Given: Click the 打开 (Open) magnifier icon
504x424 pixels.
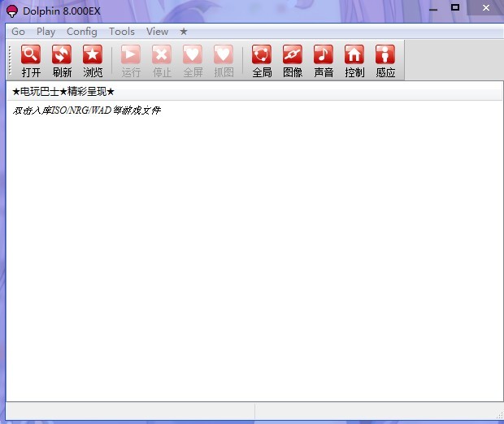Looking at the screenshot, I should [x=31, y=54].
